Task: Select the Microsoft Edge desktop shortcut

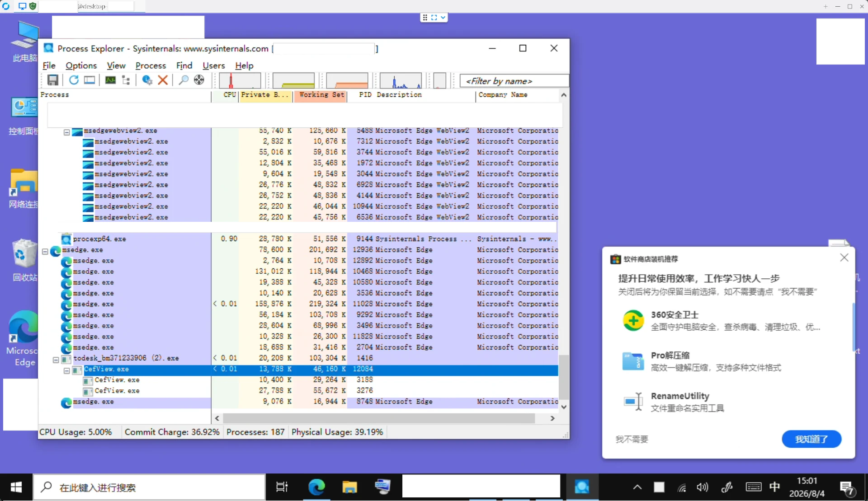Action: 24,339
